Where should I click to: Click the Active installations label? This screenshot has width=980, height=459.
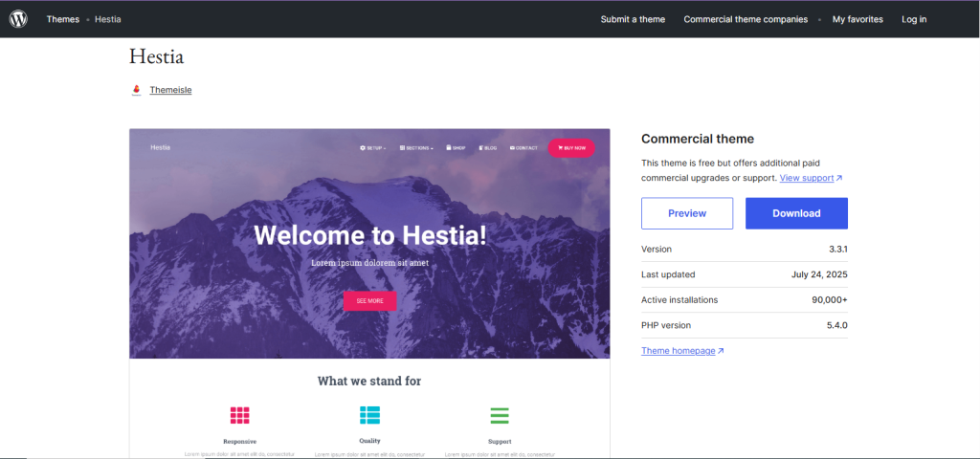tap(679, 300)
